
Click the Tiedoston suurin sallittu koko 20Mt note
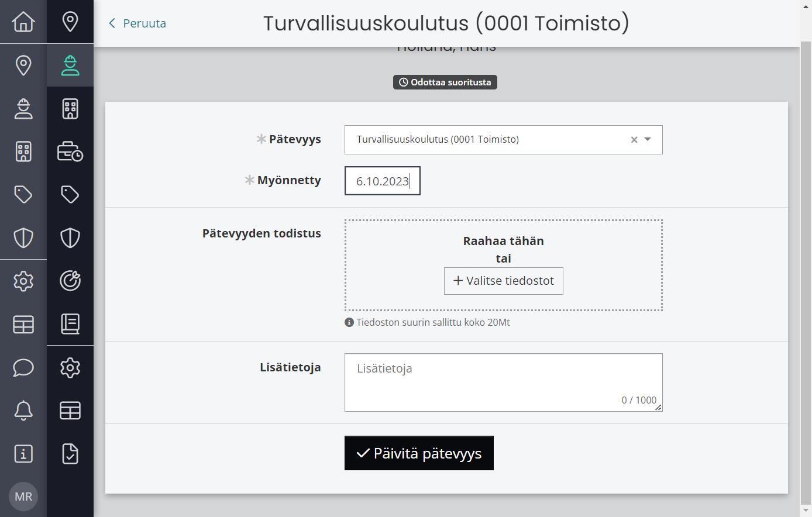(428, 322)
